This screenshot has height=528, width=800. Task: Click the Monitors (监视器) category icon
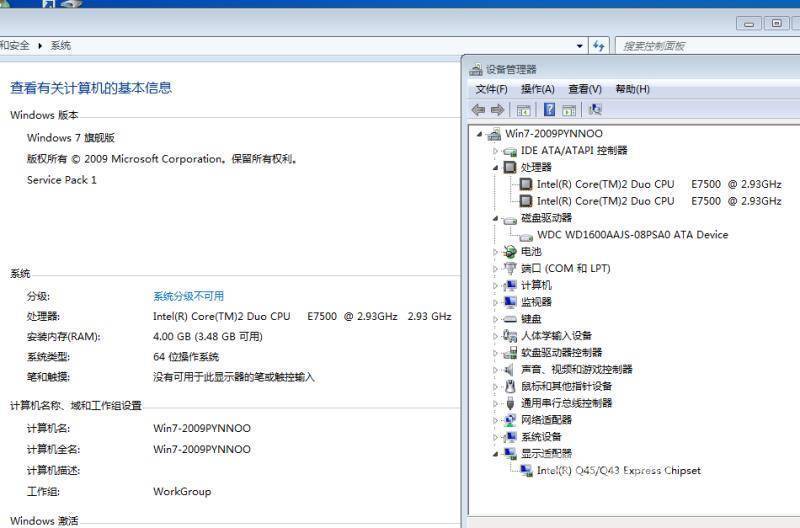click(510, 302)
